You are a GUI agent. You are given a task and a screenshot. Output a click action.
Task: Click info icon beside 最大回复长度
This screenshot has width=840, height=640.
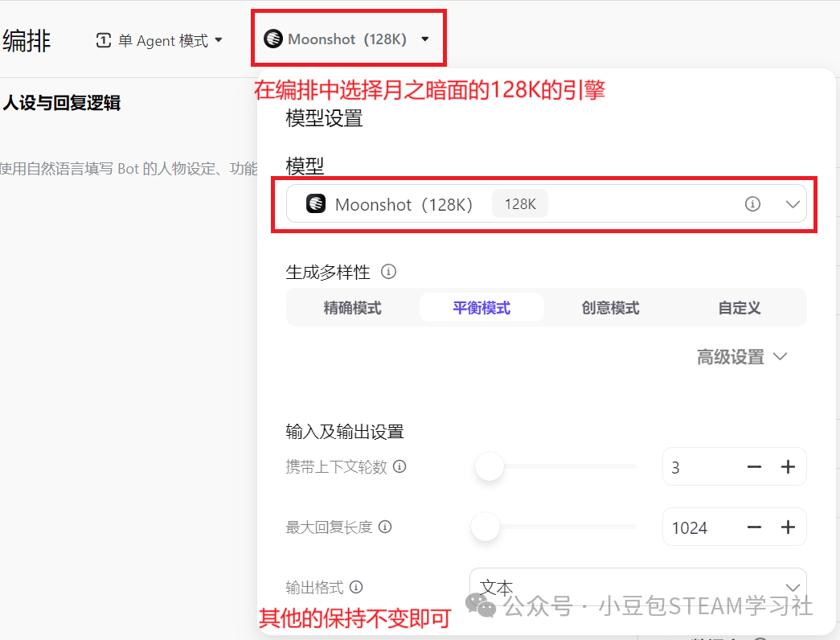tap(385, 527)
